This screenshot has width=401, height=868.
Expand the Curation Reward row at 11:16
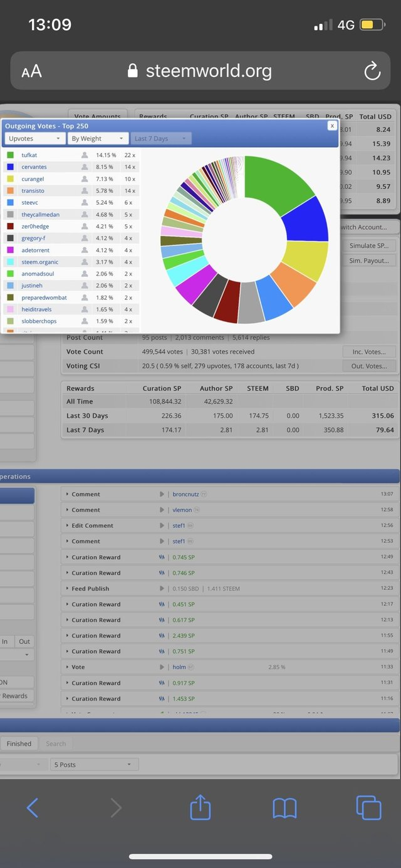(68, 698)
